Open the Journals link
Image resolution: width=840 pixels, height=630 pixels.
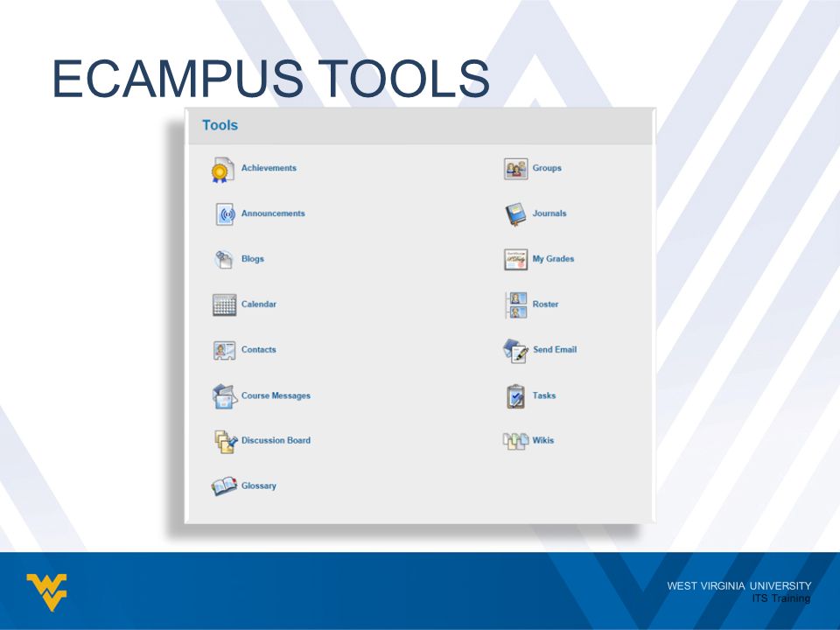pyautogui.click(x=549, y=213)
